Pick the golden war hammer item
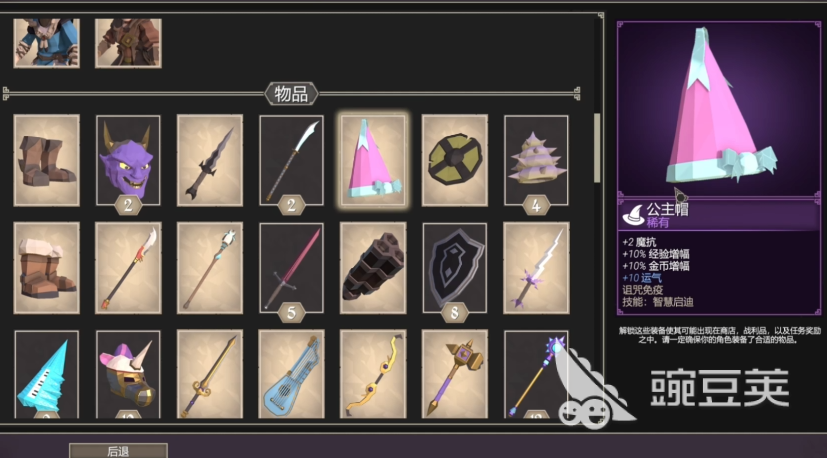The image size is (827, 458). point(455,374)
